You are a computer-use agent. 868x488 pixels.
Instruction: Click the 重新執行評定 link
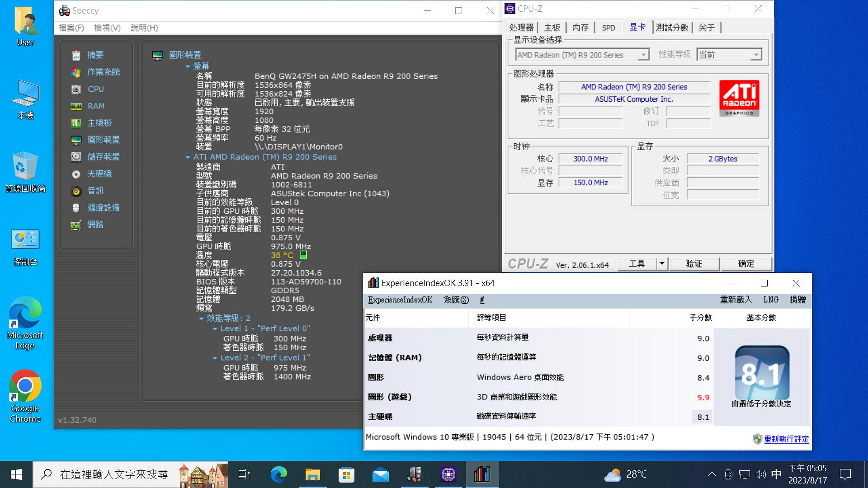pos(786,439)
